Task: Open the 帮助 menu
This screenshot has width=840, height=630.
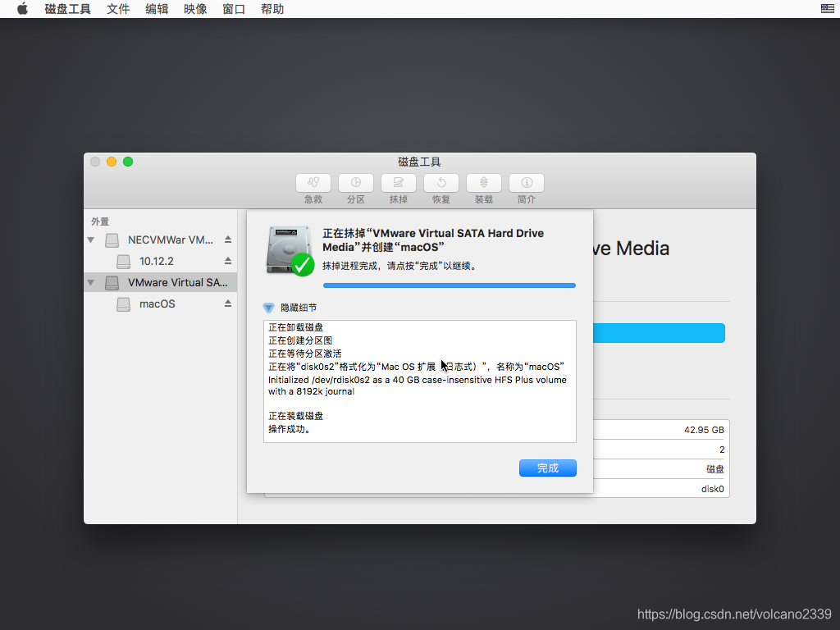Action: pyautogui.click(x=272, y=9)
